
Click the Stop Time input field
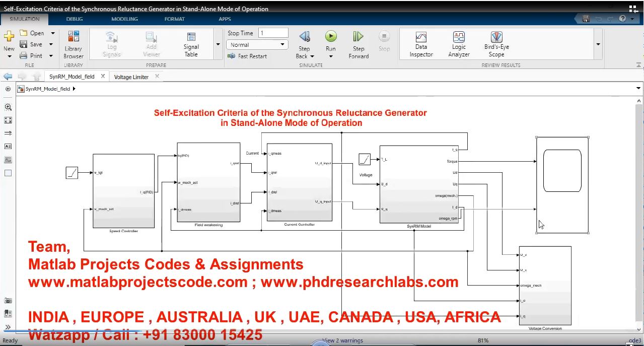(x=273, y=33)
